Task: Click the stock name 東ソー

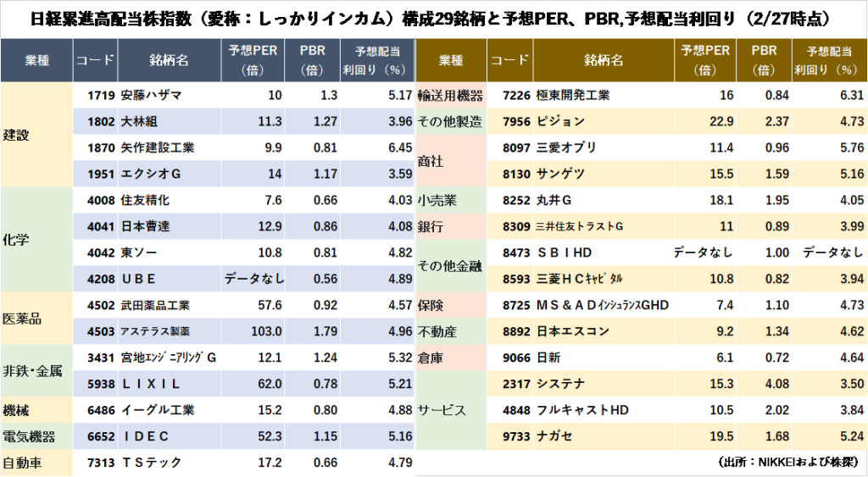Action: click(x=139, y=252)
